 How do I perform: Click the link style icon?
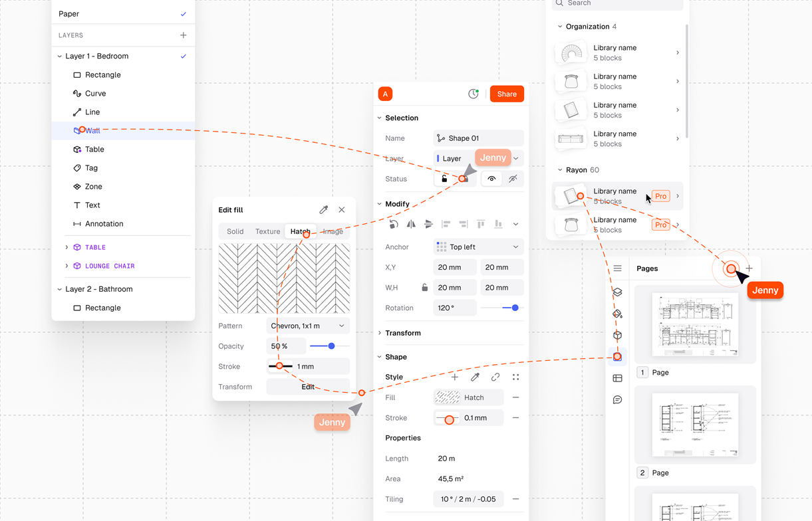point(495,377)
